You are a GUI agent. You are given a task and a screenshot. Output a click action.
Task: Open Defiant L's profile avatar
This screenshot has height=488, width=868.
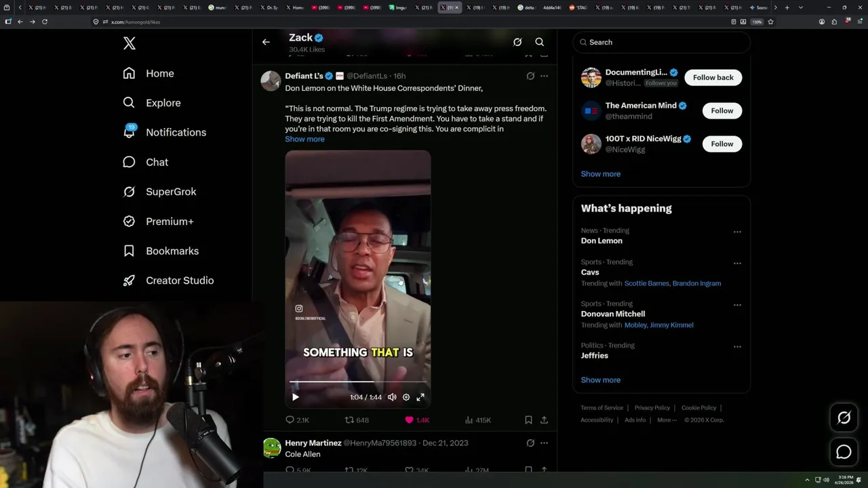tap(271, 81)
